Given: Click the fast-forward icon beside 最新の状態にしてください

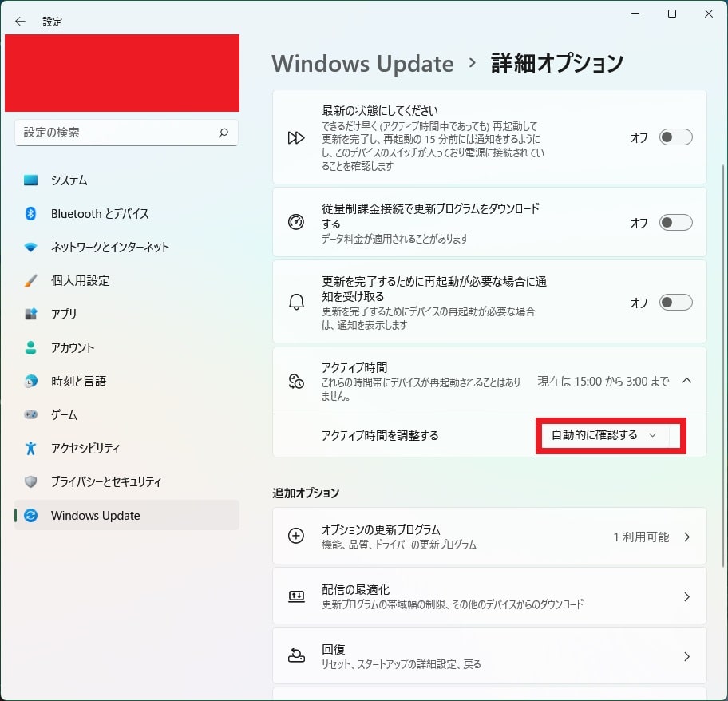Looking at the screenshot, I should 295,138.
